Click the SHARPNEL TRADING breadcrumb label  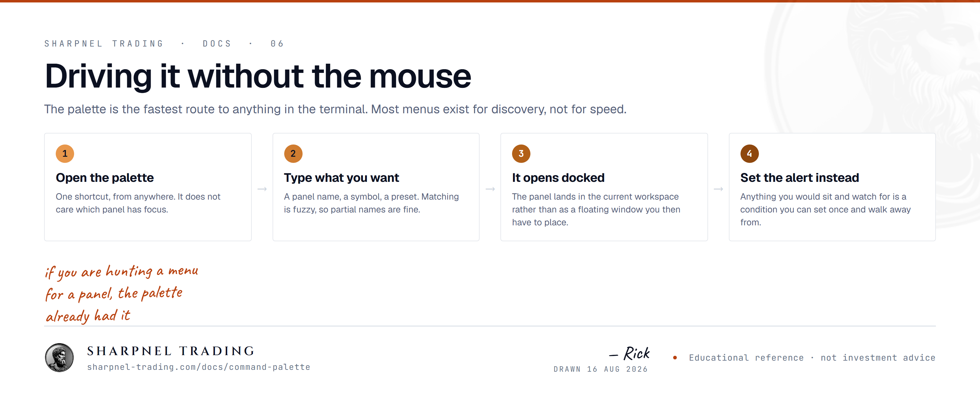(104, 43)
